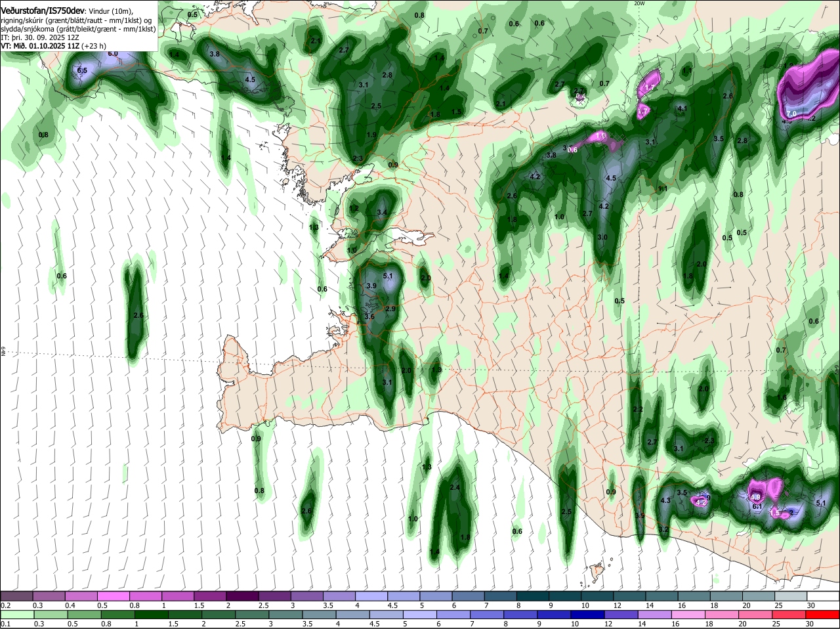This screenshot has height=629, width=840.
Task: Click the 'IT: þri. 30. 09. 2025 12Z' line
Action: pos(40,37)
